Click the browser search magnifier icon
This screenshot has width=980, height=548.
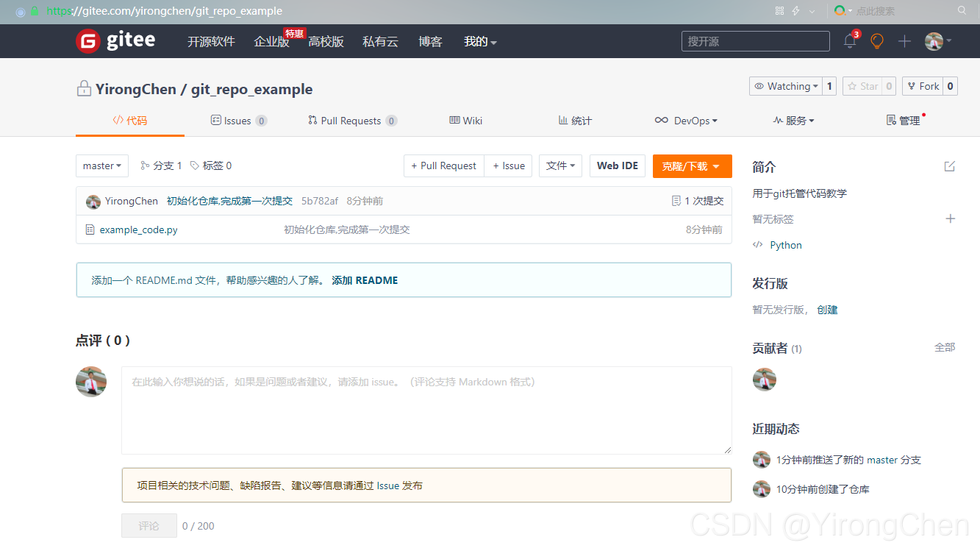(962, 10)
